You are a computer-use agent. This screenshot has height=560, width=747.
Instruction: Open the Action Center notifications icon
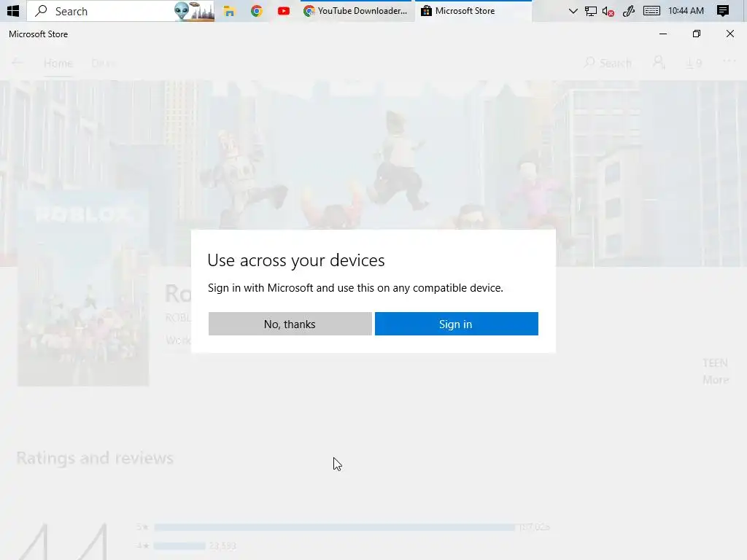pos(723,11)
